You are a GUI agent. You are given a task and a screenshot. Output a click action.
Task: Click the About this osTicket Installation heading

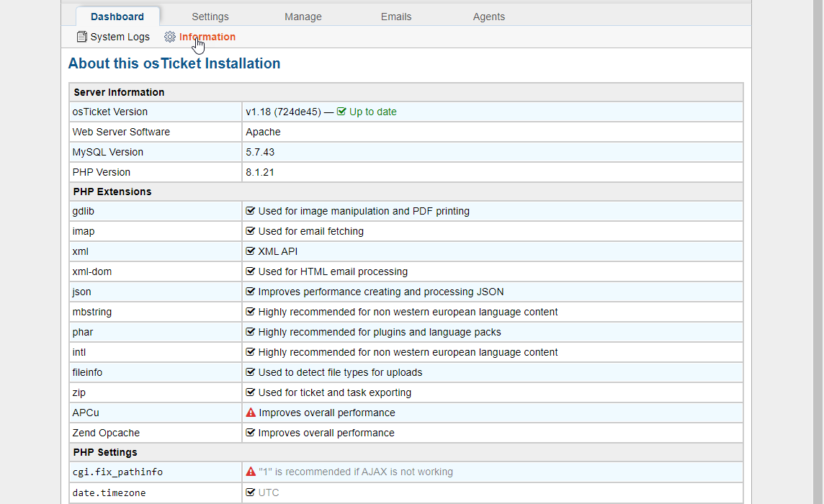pos(174,63)
